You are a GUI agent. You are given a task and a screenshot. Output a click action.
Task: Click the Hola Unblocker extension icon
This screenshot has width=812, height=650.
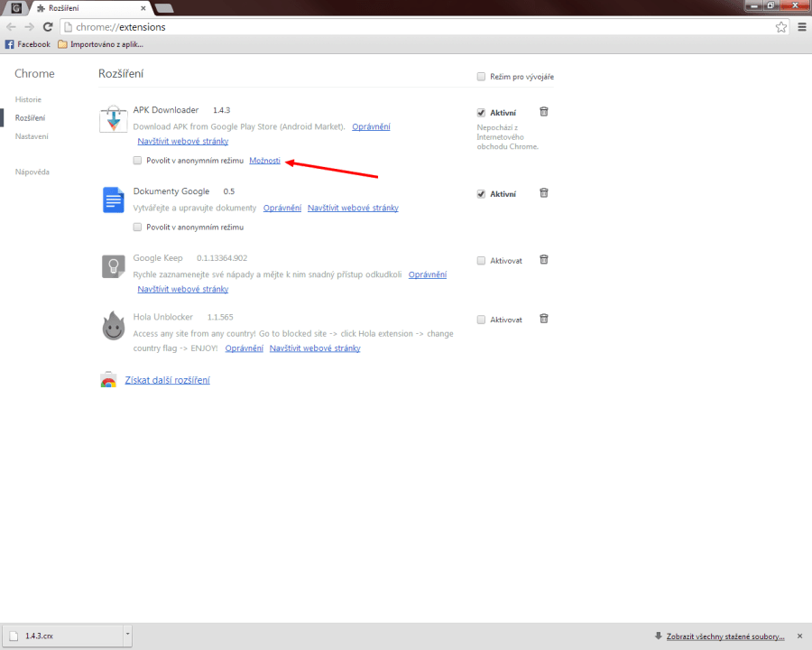pos(114,326)
